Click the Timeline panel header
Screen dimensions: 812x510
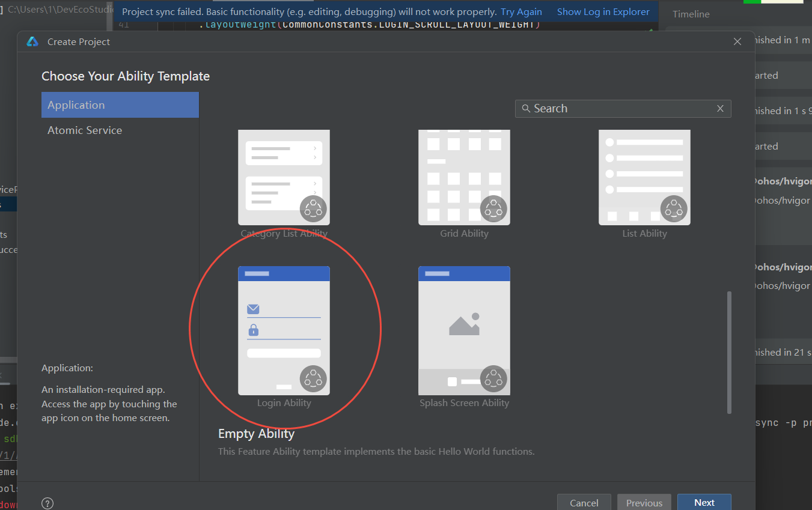tap(691, 14)
